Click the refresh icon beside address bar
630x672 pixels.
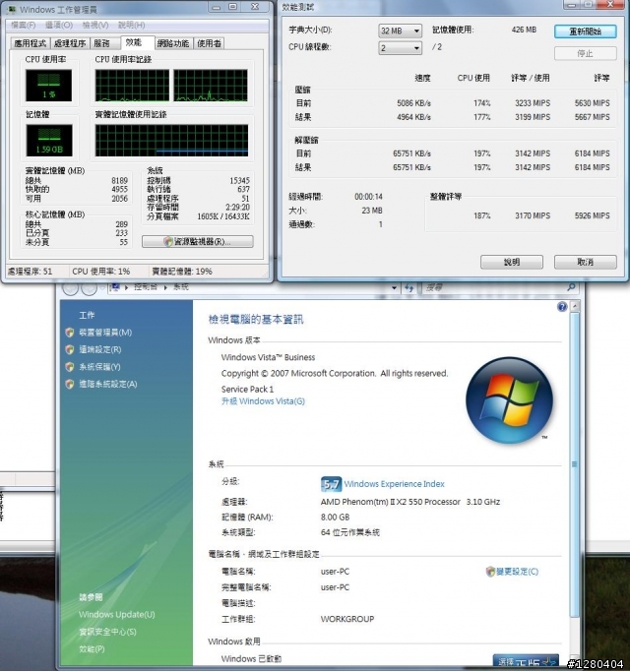[409, 288]
